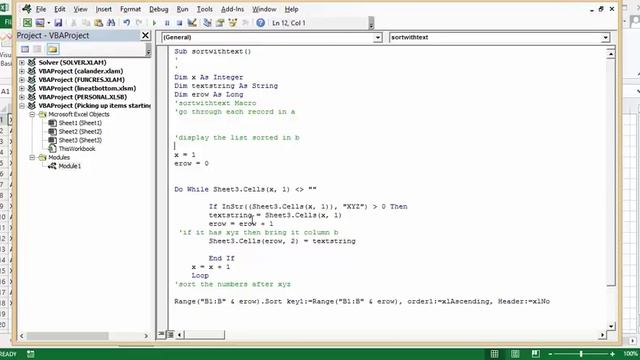Open the Debug menu

tap(159, 9)
